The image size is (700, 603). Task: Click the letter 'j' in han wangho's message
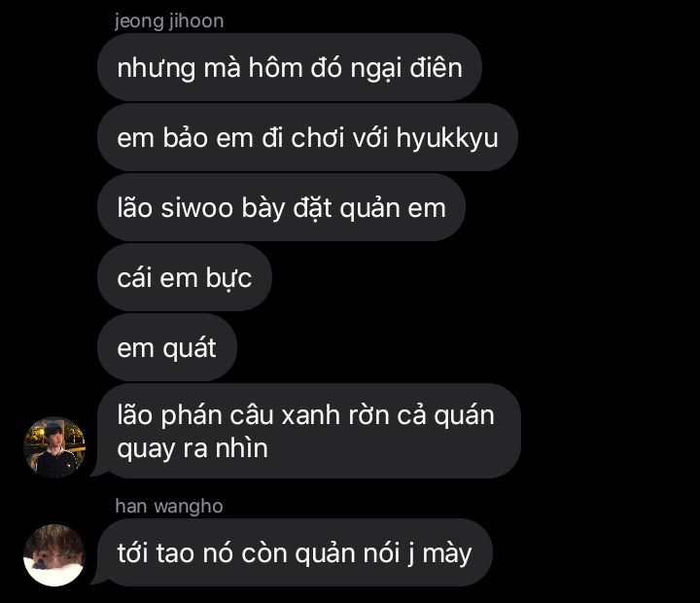click(410, 553)
